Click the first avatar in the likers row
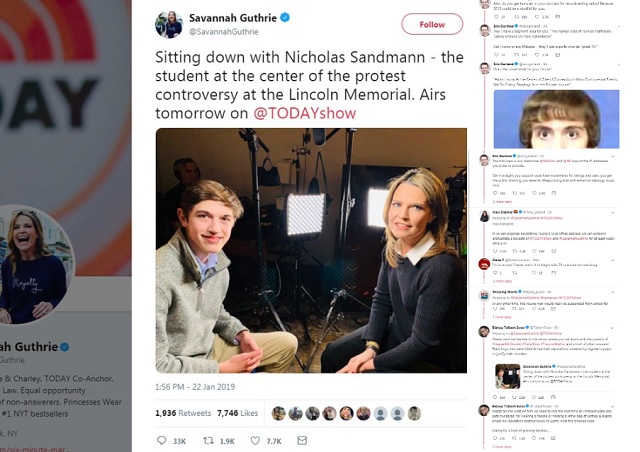This screenshot has width=640, height=452. 278,413
